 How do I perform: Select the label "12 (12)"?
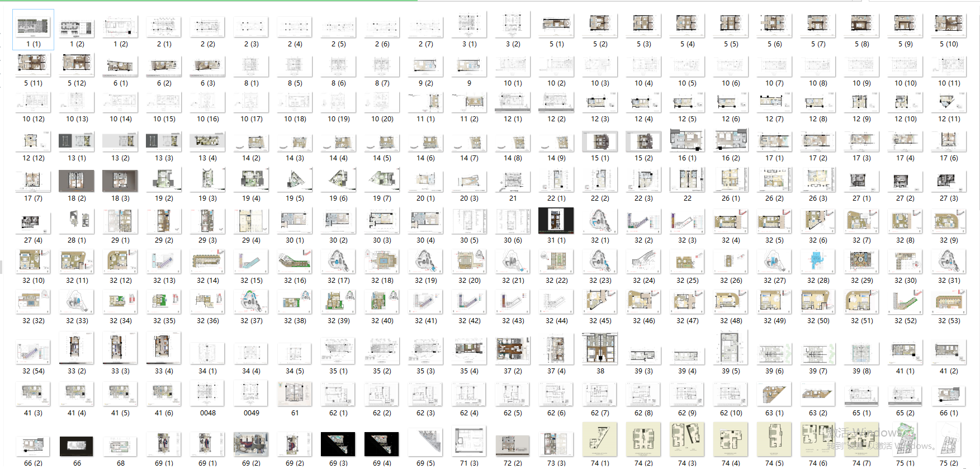pos(33,158)
